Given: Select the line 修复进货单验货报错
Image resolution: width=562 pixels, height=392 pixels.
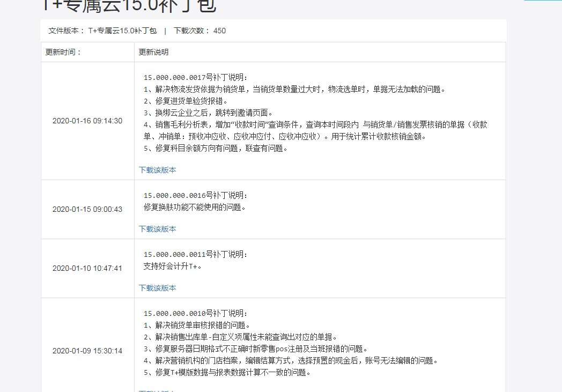Looking at the screenshot, I should tap(186, 101).
